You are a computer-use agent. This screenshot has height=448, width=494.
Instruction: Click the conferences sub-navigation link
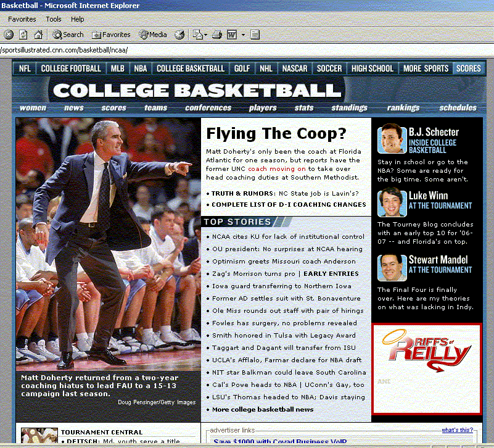tap(208, 108)
